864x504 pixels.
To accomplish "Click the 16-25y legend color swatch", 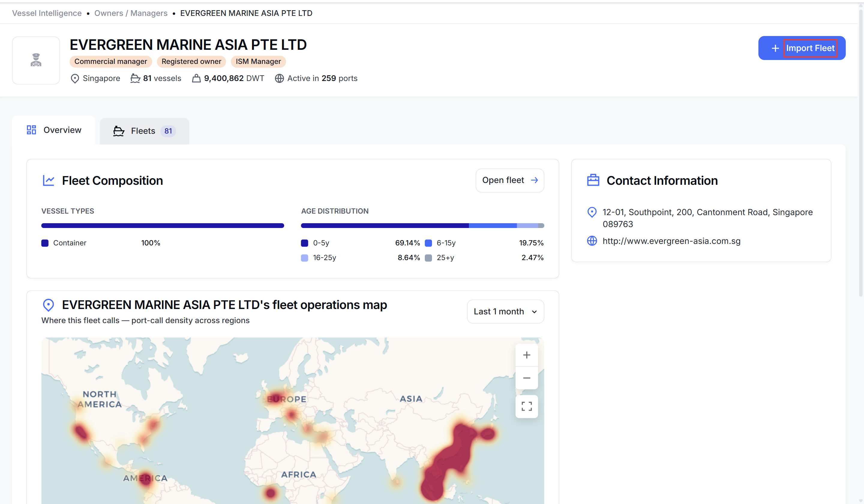I will pos(304,258).
